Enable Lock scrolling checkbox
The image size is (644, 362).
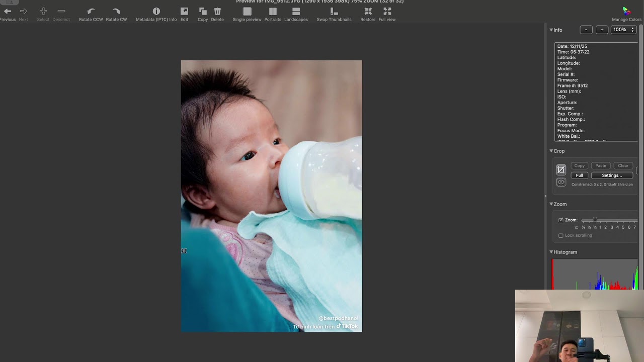(x=561, y=235)
